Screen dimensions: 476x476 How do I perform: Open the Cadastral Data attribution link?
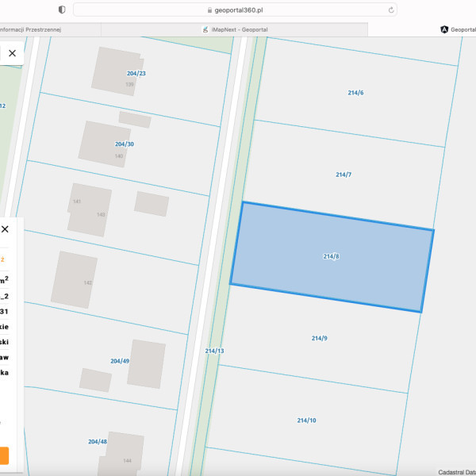point(457,472)
